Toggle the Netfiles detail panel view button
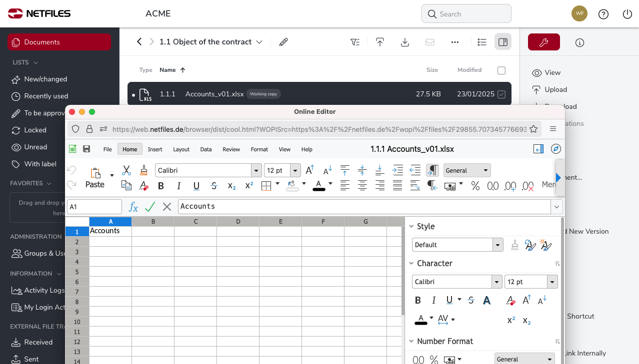The width and height of the screenshot is (639, 364). point(503,42)
